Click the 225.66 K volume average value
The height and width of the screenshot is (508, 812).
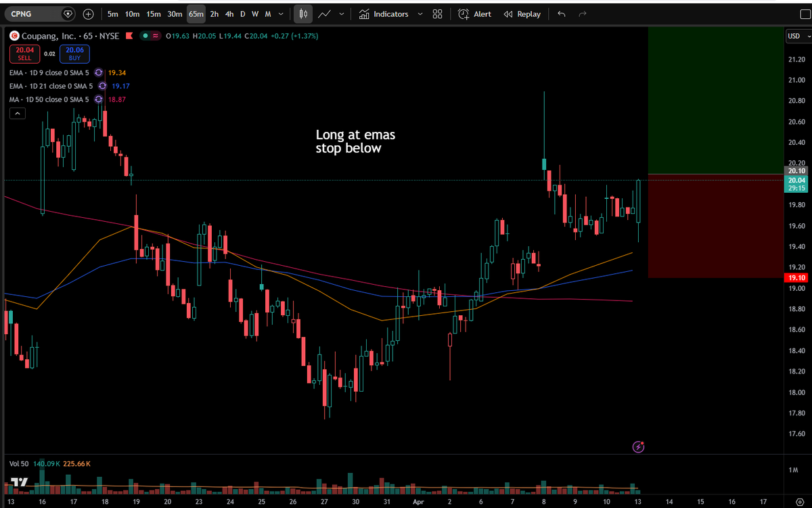76,463
